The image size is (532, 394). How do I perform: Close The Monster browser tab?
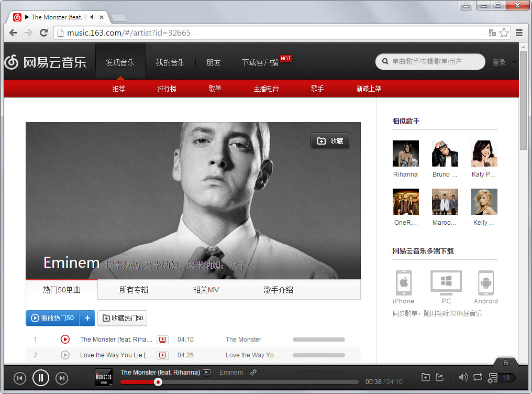click(102, 17)
